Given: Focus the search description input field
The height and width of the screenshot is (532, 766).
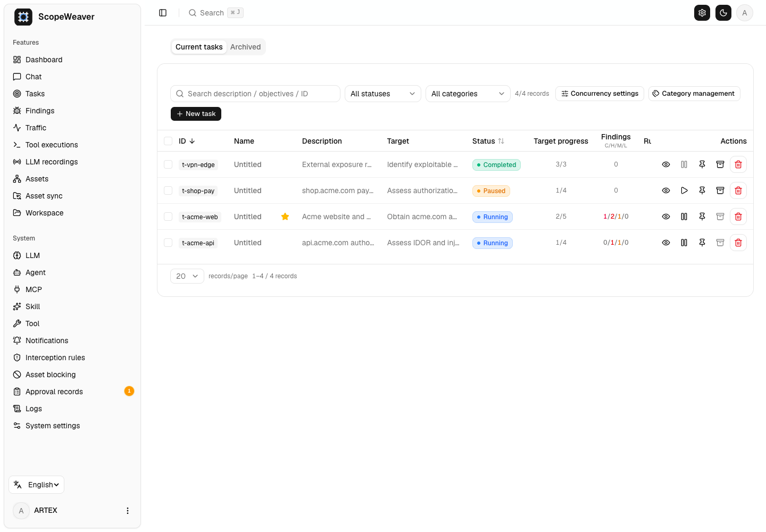Looking at the screenshot, I should pyautogui.click(x=255, y=94).
